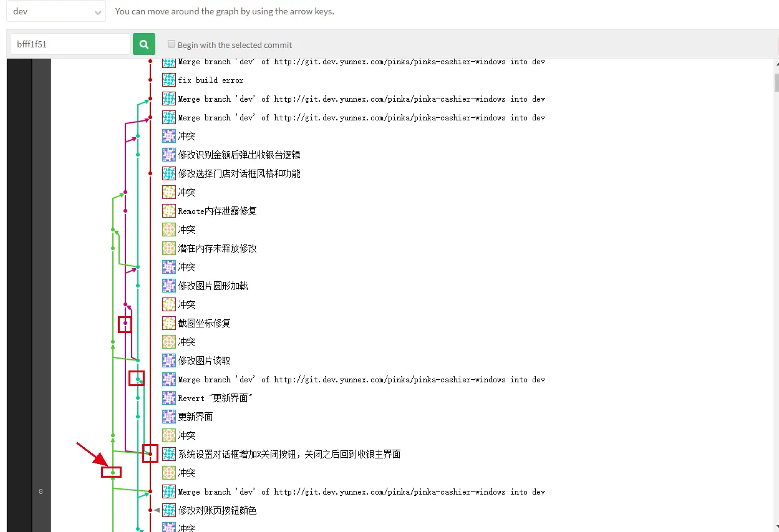
Task: Click the avatar icon beside "更新界面" commit
Action: click(168, 417)
